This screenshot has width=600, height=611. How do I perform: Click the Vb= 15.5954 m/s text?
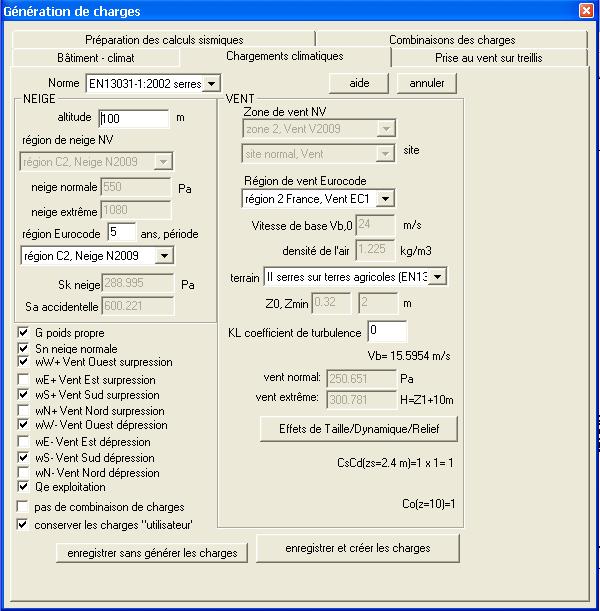click(x=409, y=356)
